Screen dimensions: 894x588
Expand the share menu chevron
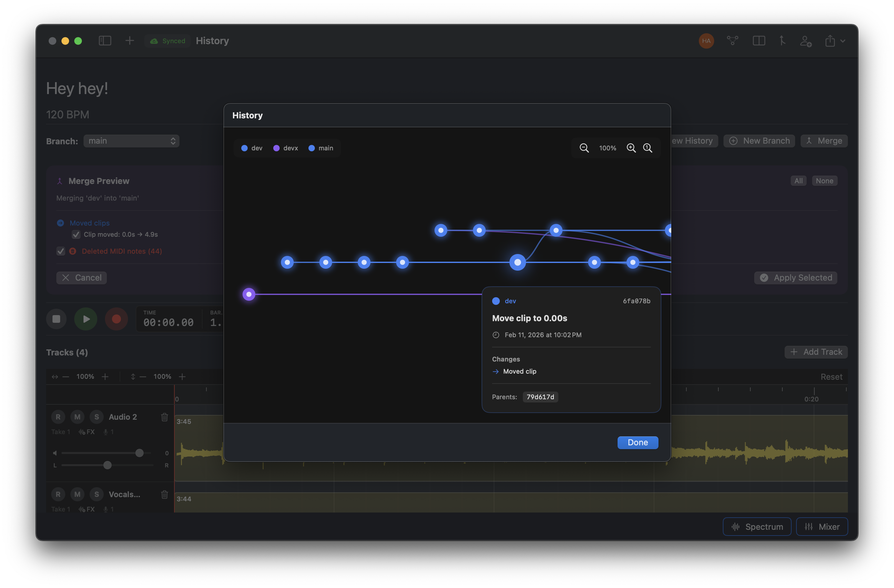pos(842,41)
